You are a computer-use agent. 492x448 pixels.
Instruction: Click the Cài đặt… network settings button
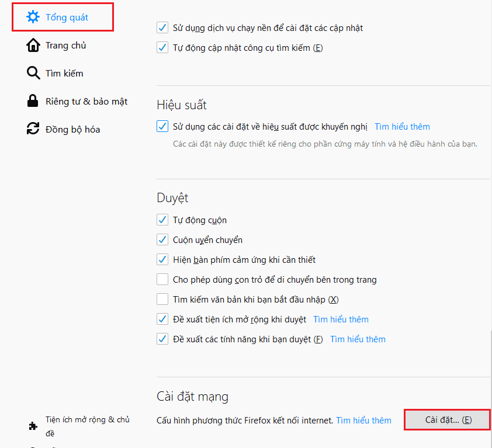[x=448, y=421]
